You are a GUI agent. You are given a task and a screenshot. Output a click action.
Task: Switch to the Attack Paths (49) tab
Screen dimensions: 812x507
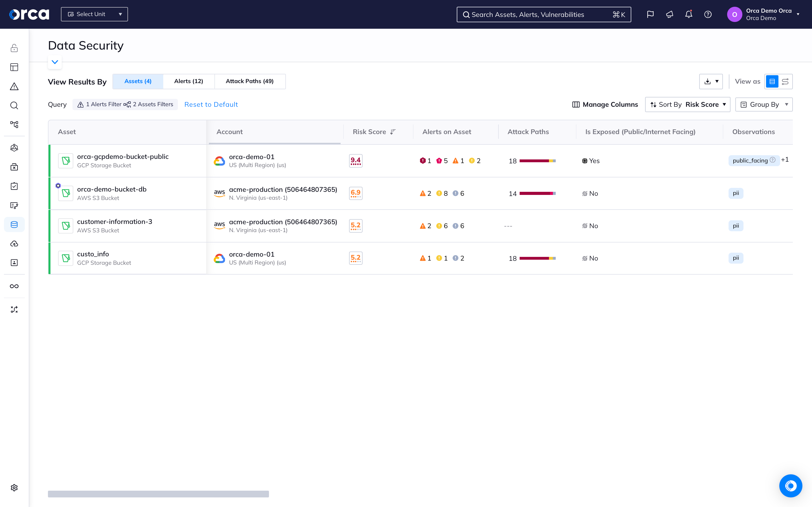point(250,81)
